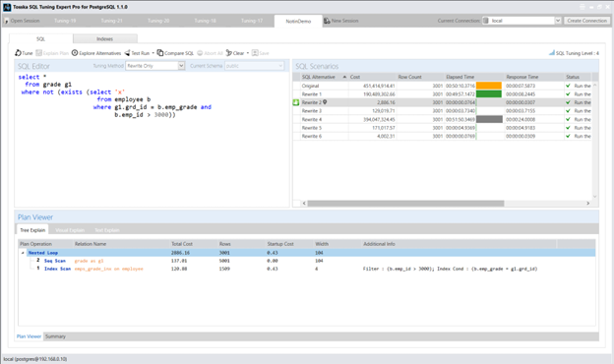The image size is (614, 364).
Task: Click the database icon in Current Connection
Action: (x=486, y=21)
